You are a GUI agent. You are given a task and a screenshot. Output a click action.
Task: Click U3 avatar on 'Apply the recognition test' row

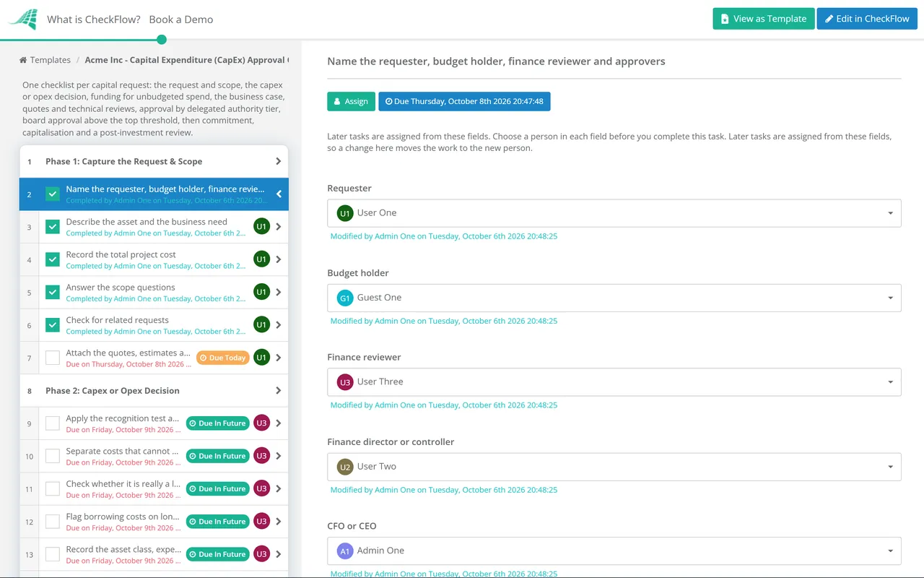tap(261, 423)
